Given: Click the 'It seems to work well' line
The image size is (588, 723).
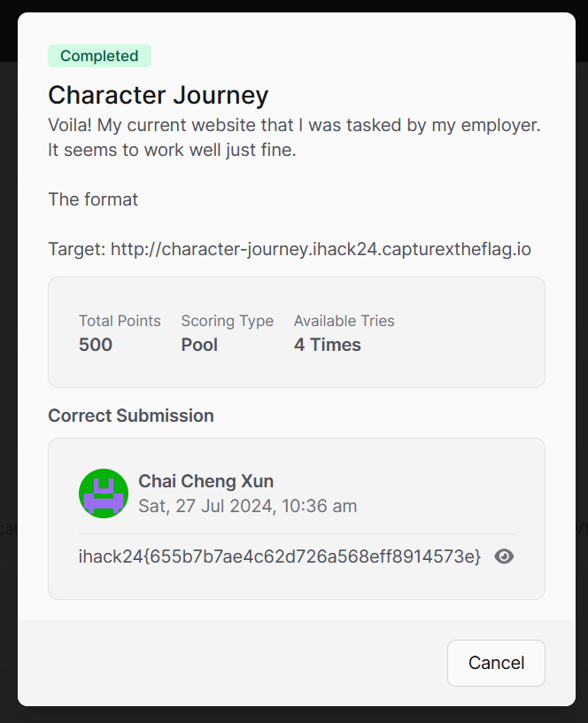Looking at the screenshot, I should 172,150.
